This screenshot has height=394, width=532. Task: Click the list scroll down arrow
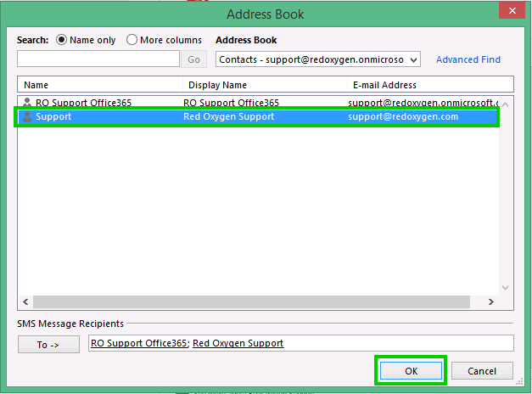click(505, 288)
